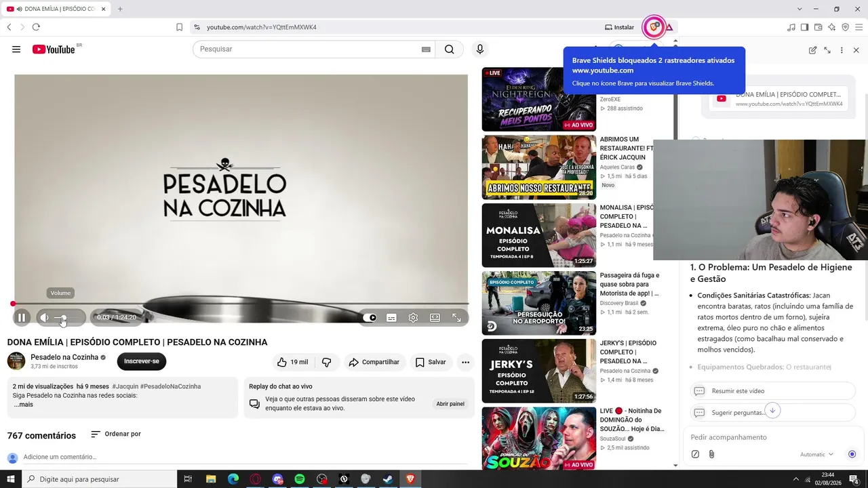
Task: Click the YouTube search magnifier button
Action: [450, 49]
